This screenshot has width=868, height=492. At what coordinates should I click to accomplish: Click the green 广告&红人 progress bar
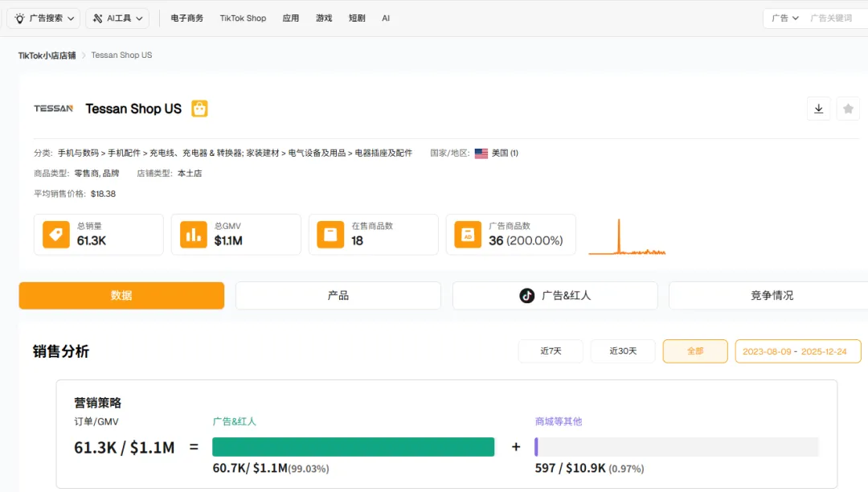tap(353, 447)
